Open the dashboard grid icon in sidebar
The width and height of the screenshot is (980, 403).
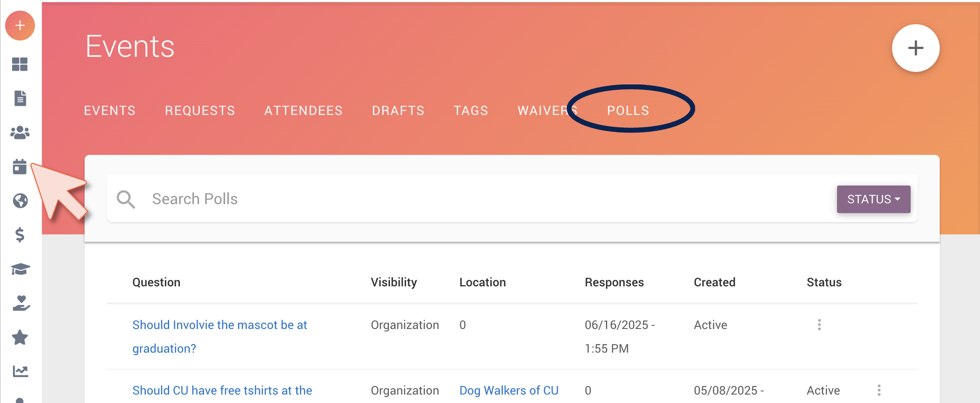[20, 64]
